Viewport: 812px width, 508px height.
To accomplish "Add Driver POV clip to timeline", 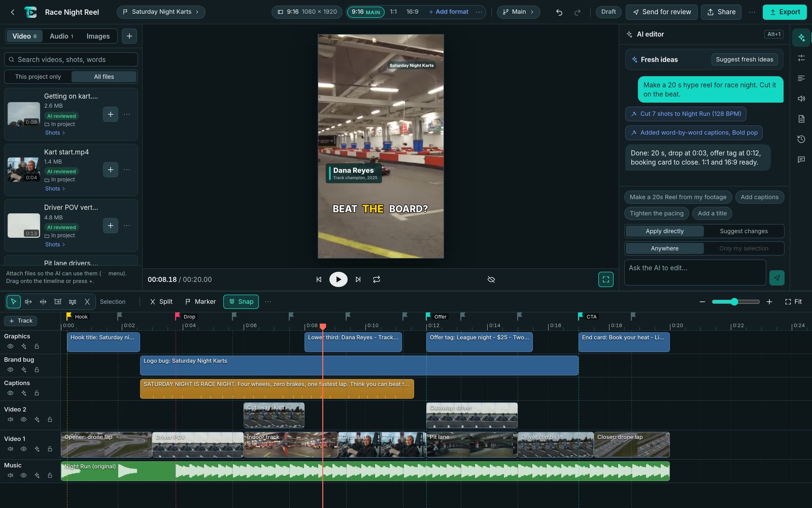I will [x=111, y=226].
